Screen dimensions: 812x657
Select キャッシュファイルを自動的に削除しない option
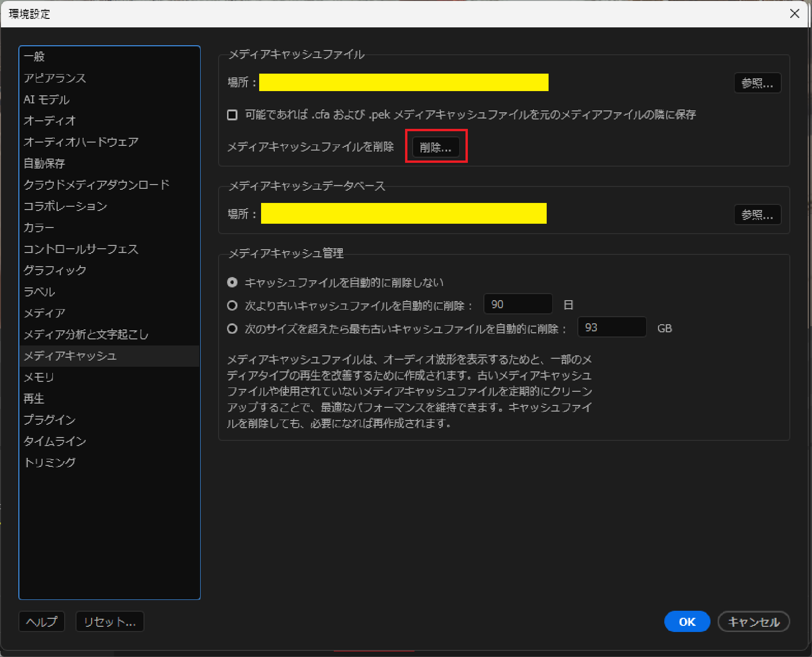point(232,282)
